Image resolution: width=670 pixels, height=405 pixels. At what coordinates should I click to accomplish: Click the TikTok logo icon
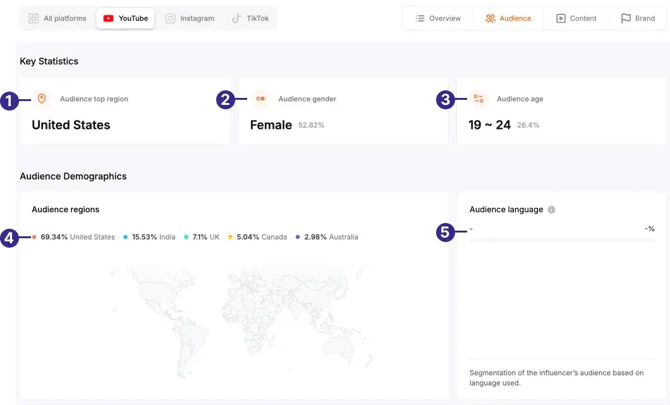[x=236, y=18]
